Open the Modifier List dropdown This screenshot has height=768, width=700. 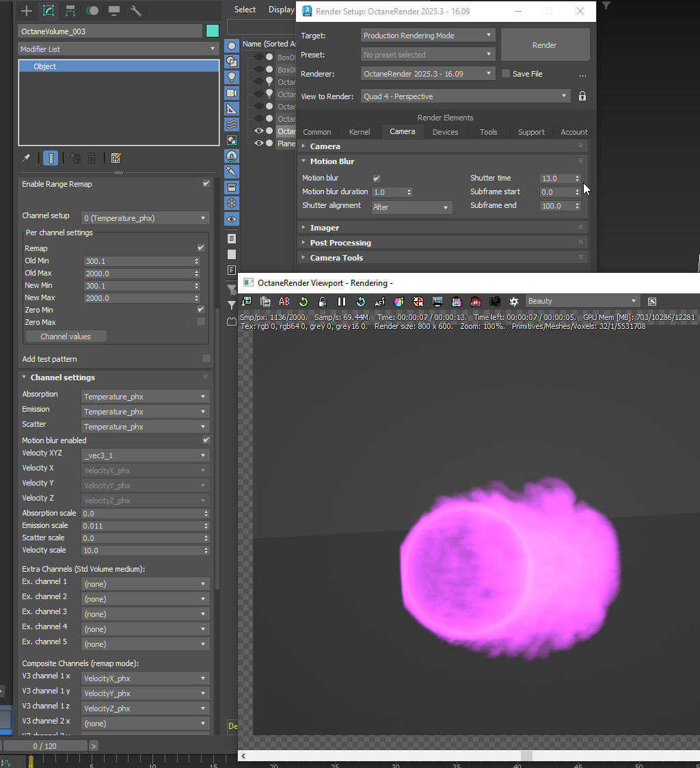118,49
